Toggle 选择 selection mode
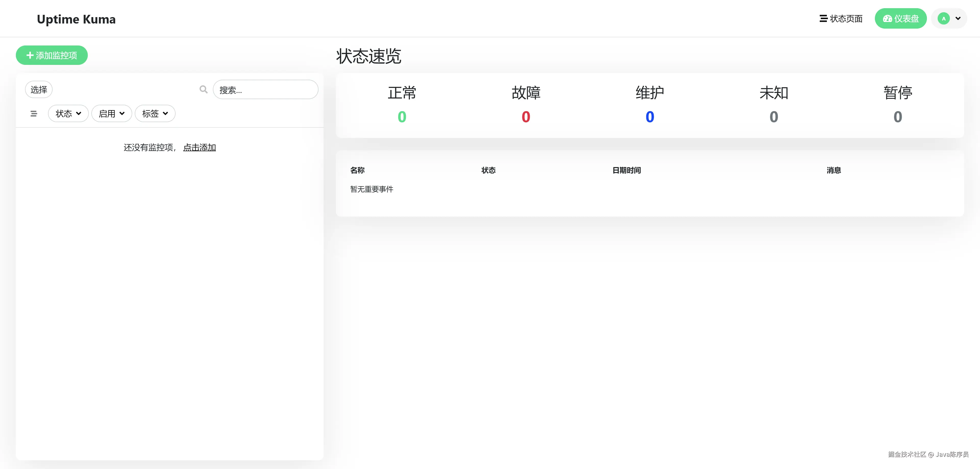The width and height of the screenshot is (980, 469). point(39,89)
